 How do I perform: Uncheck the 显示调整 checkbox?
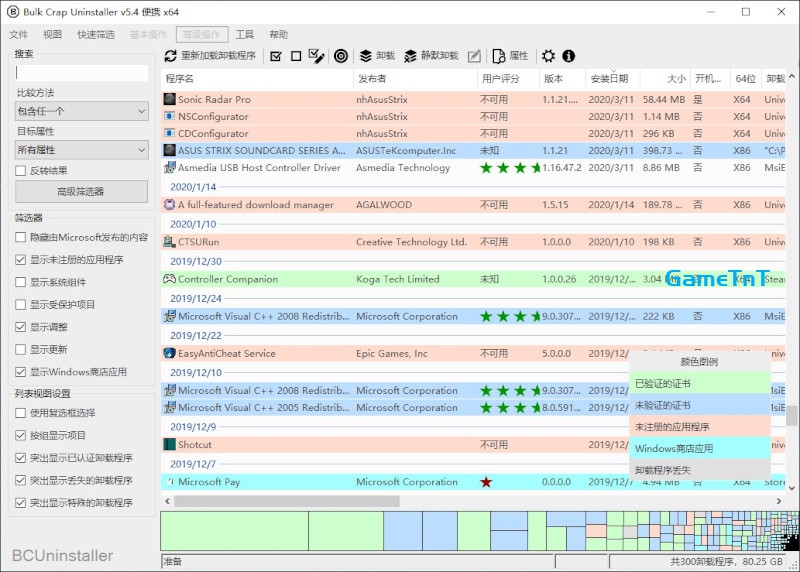pyautogui.click(x=20, y=327)
